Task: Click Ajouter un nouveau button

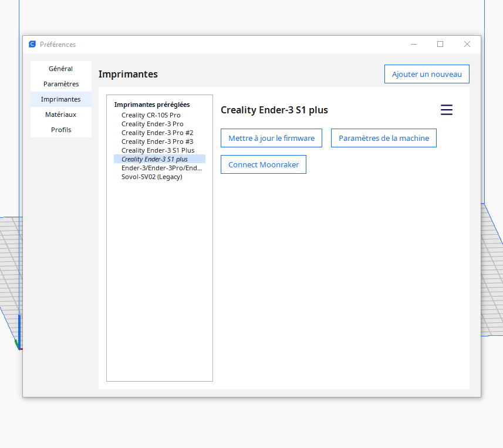Action: click(x=427, y=74)
